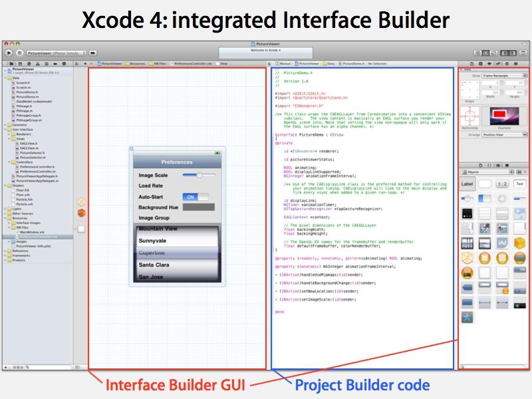This screenshot has width=532, height=399.
Task: Open the Project navigator folder icon
Action: [x=11, y=64]
